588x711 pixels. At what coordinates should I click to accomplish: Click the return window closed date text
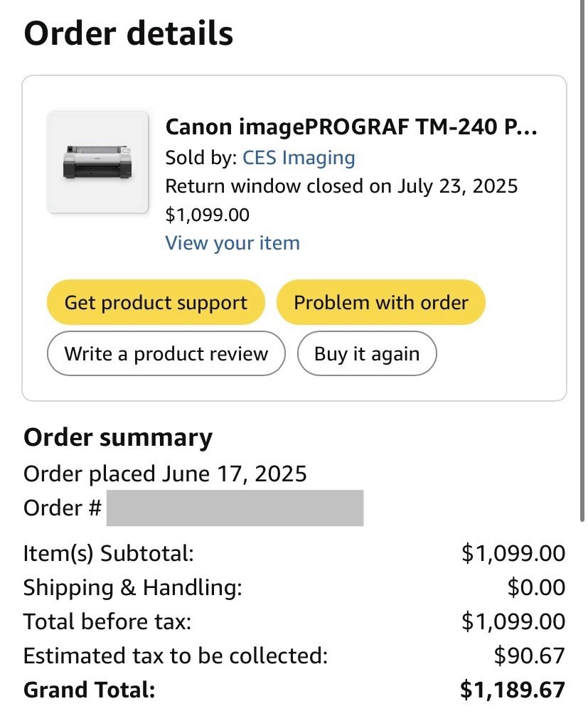tap(341, 186)
